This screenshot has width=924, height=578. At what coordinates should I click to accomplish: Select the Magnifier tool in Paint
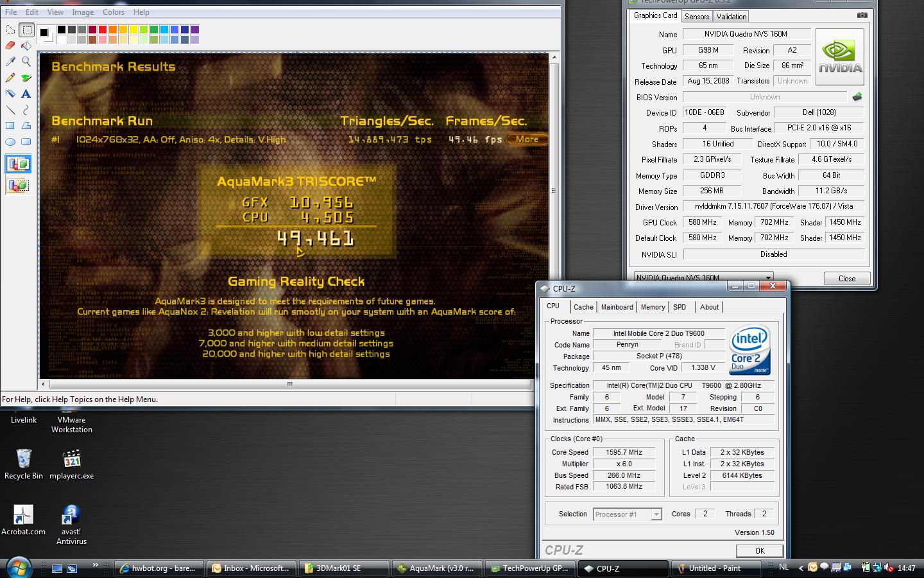pos(26,62)
